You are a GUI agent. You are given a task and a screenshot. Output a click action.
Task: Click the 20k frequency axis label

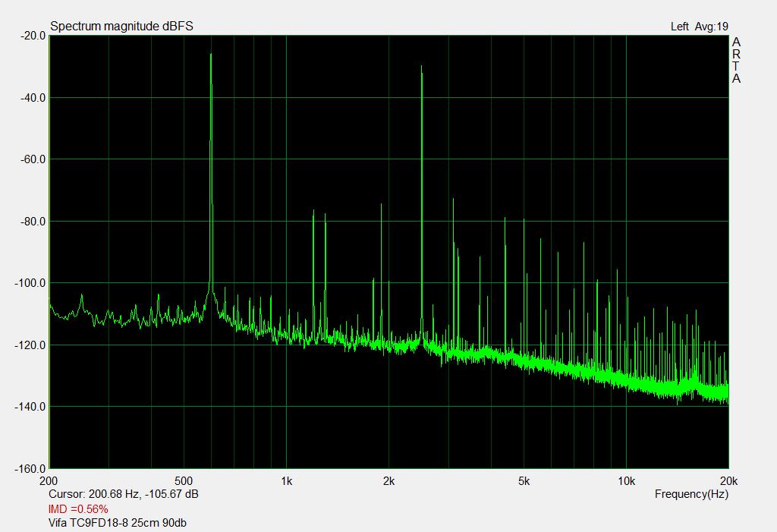[728, 480]
